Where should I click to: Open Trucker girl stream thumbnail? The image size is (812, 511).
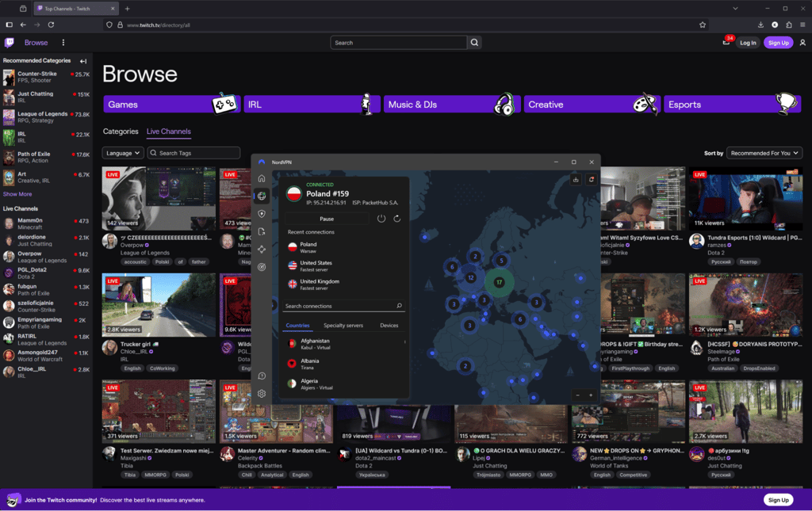click(x=159, y=305)
